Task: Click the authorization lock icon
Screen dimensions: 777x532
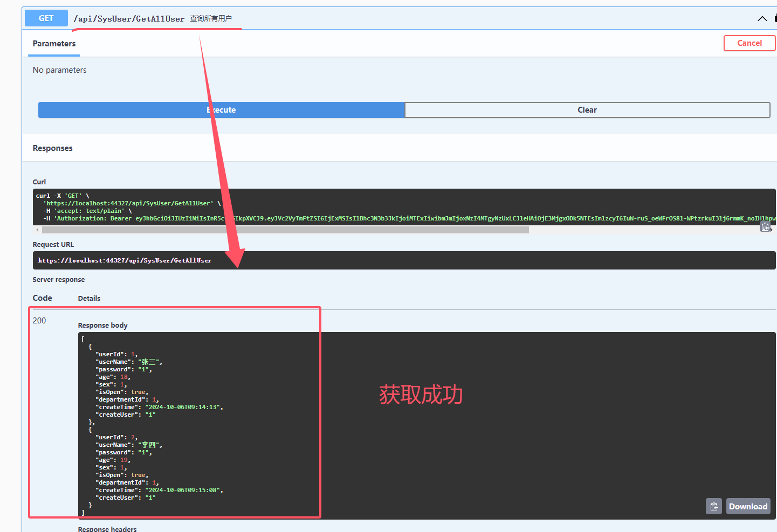Action: tap(775, 18)
